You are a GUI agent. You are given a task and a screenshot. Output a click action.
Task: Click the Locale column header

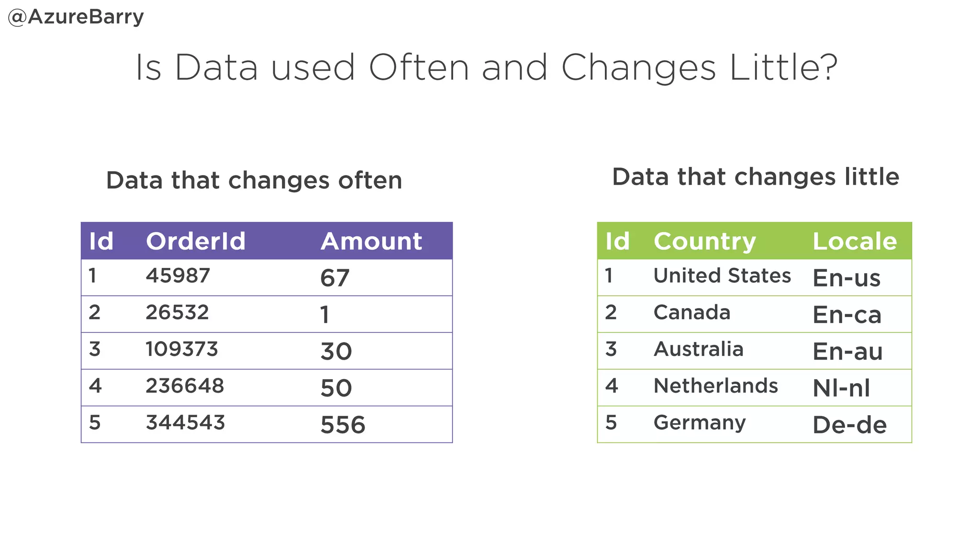pos(855,241)
